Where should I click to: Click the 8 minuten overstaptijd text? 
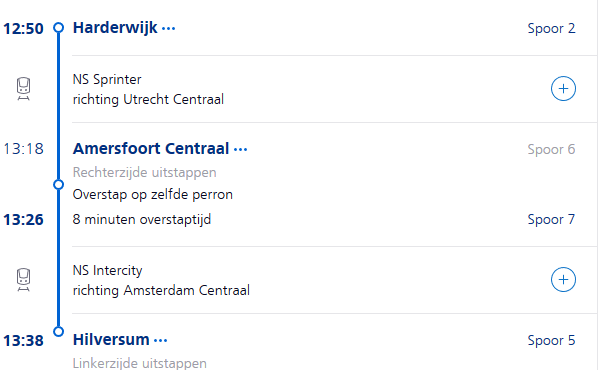pos(141,219)
